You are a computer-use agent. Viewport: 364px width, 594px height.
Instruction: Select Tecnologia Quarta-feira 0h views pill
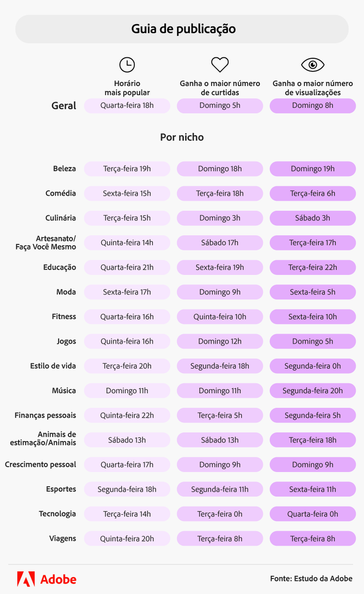pos(313,514)
